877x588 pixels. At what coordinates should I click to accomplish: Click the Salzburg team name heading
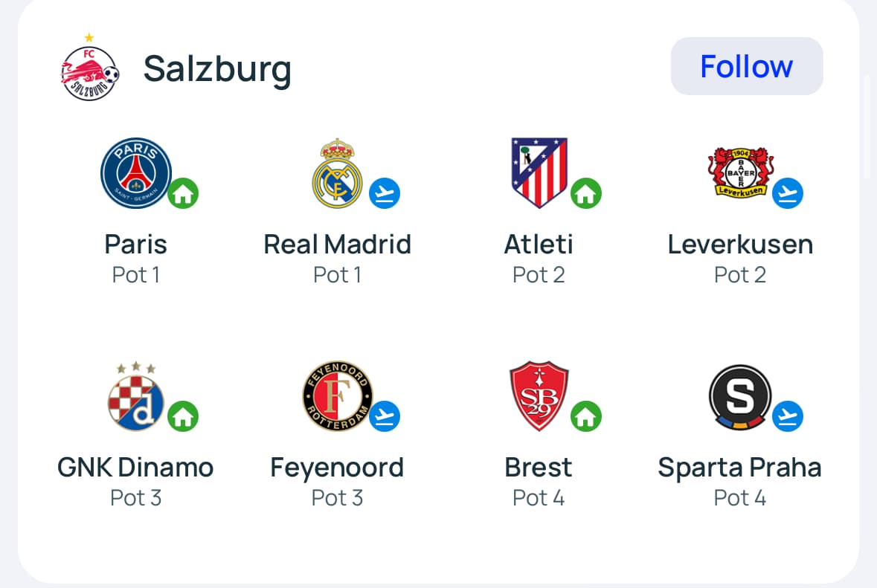(217, 69)
